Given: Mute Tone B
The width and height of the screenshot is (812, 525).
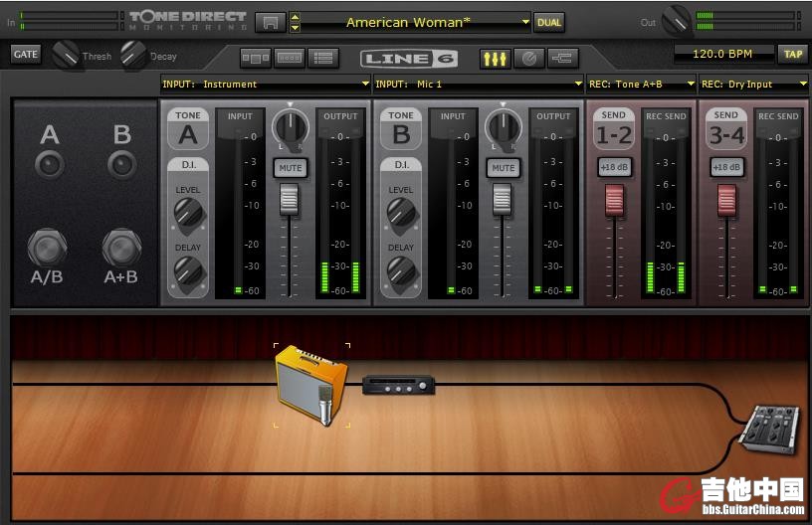Looking at the screenshot, I should pyautogui.click(x=504, y=168).
